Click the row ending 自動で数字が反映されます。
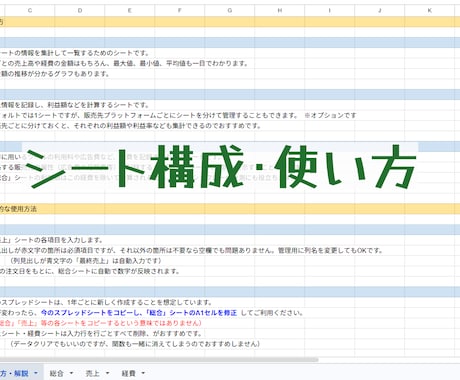Viewport: 460px width, 380px height. coord(90,271)
